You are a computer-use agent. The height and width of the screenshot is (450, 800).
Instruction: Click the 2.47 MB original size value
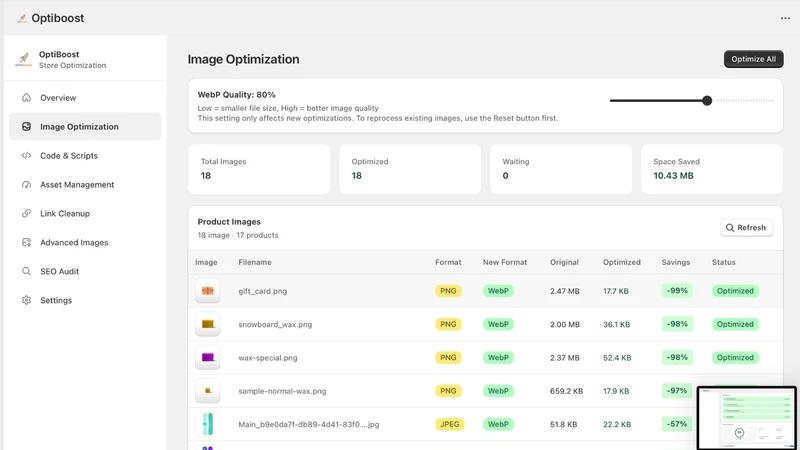[x=565, y=291]
